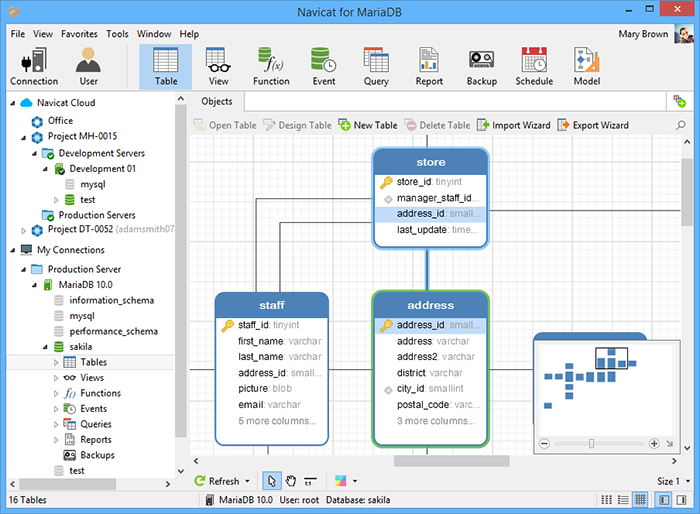Click New Table button

[368, 125]
